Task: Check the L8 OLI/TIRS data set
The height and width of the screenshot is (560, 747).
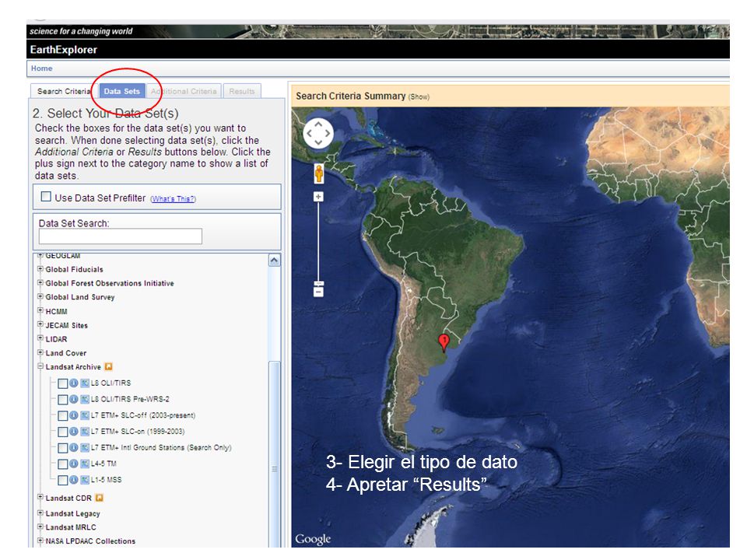Action: (x=63, y=383)
